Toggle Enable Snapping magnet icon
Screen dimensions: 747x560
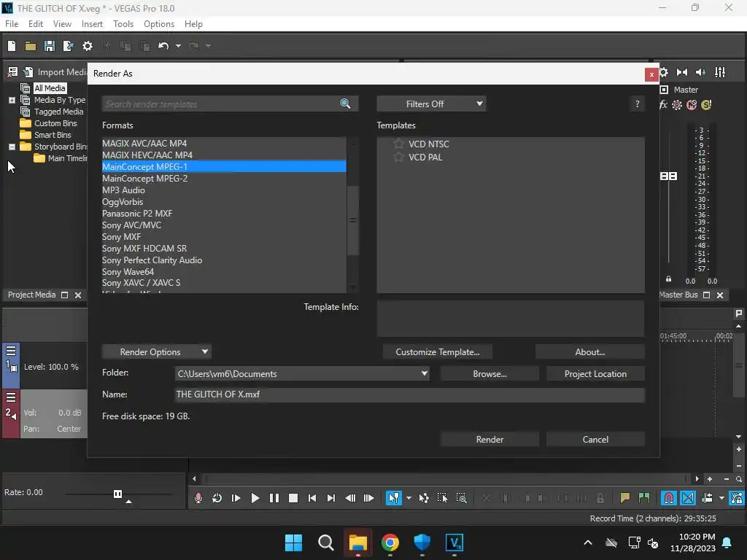[x=669, y=498]
